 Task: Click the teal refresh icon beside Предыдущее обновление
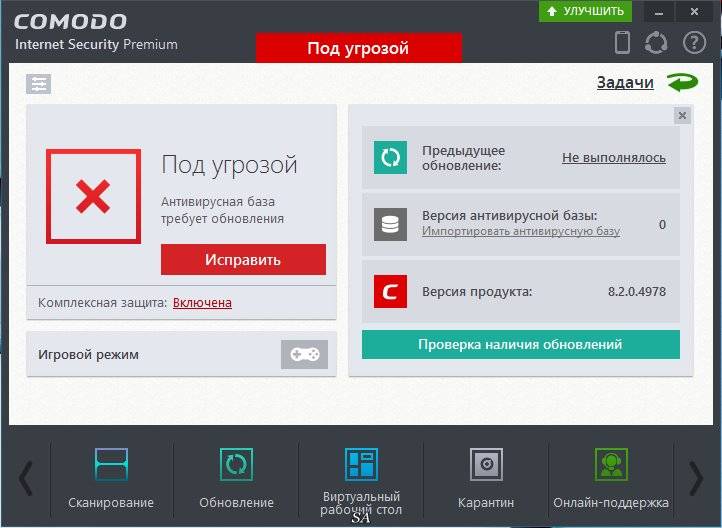[390, 157]
